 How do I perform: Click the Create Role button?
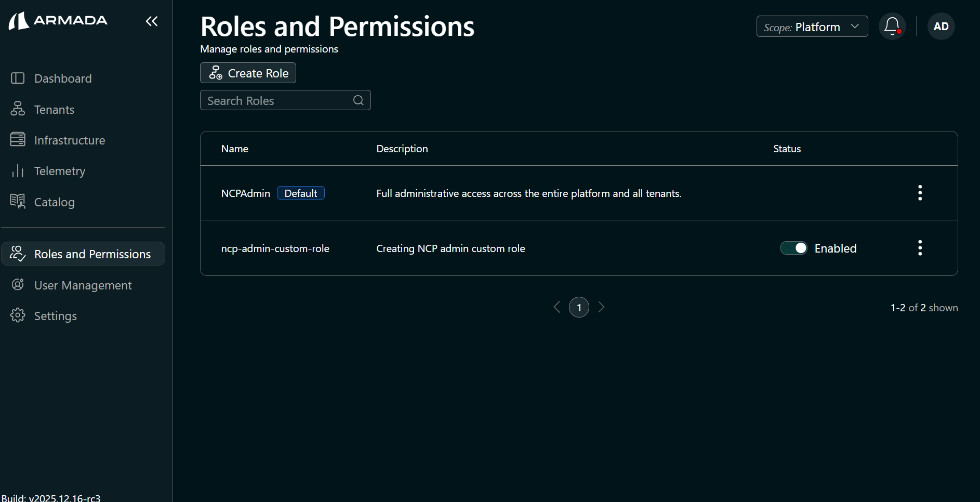tap(248, 73)
